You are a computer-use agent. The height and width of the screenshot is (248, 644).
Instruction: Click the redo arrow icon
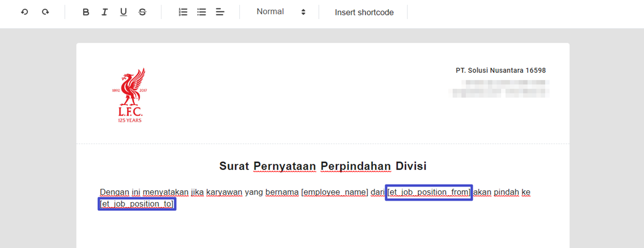46,12
